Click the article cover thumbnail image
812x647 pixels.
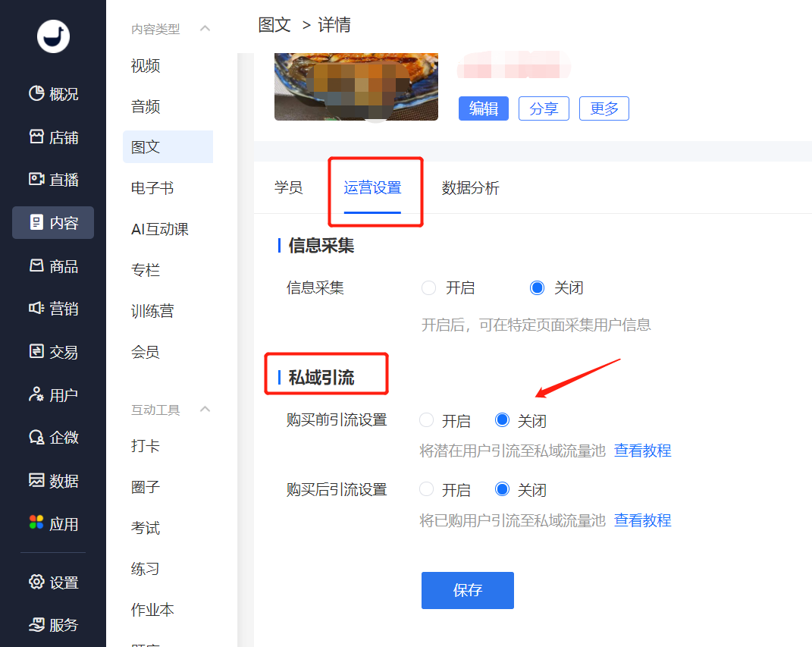pos(356,86)
